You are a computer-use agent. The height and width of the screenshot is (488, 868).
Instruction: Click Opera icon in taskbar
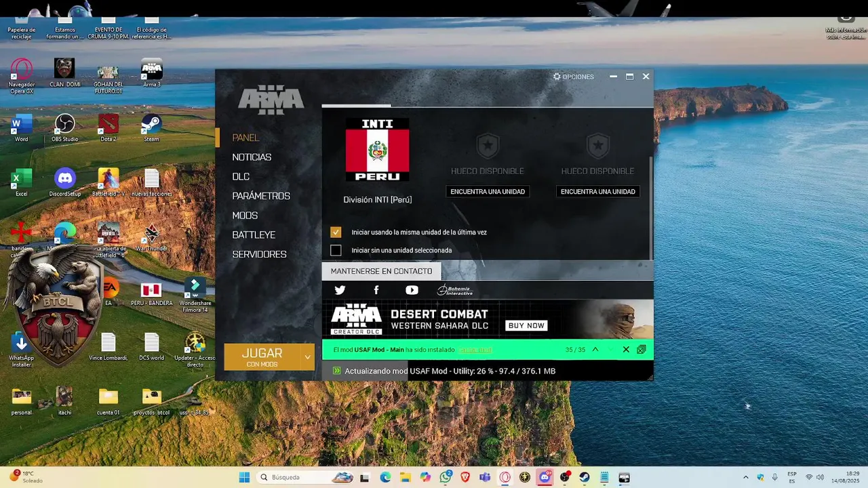point(505,477)
